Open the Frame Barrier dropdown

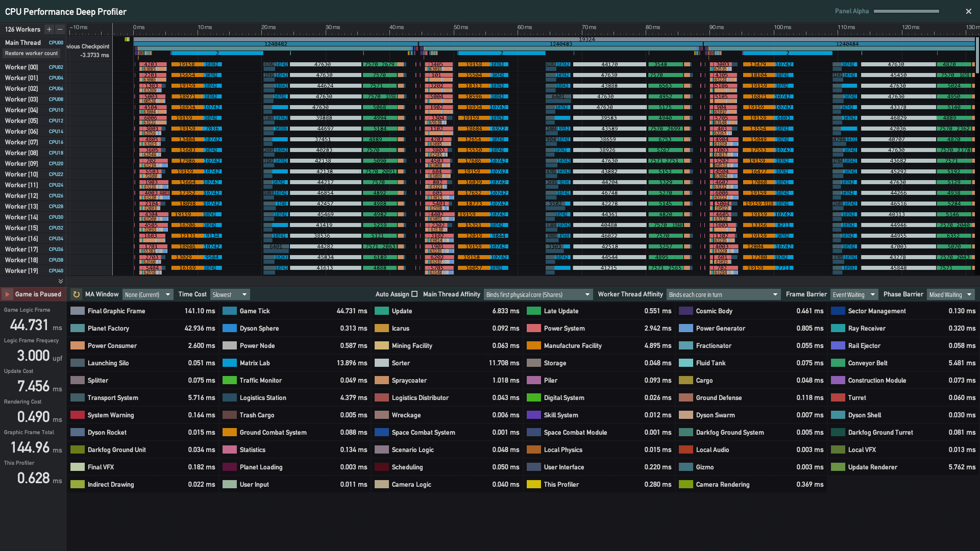(x=853, y=295)
